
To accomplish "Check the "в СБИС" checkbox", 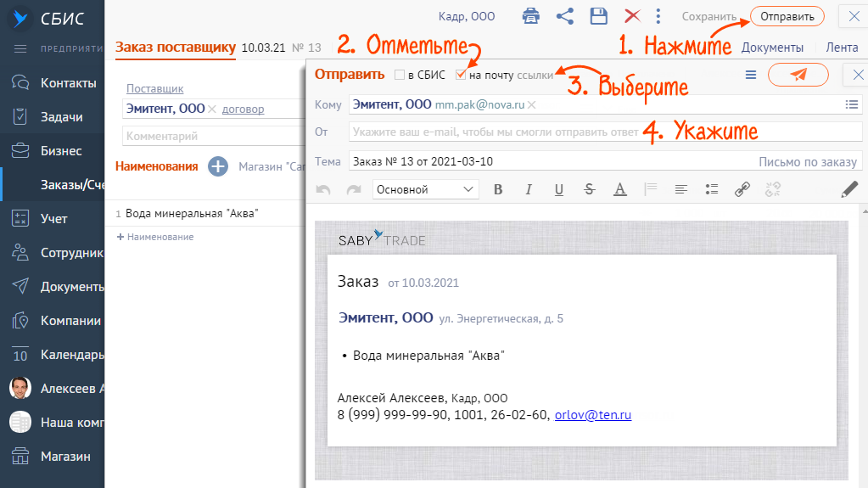I will click(x=400, y=75).
